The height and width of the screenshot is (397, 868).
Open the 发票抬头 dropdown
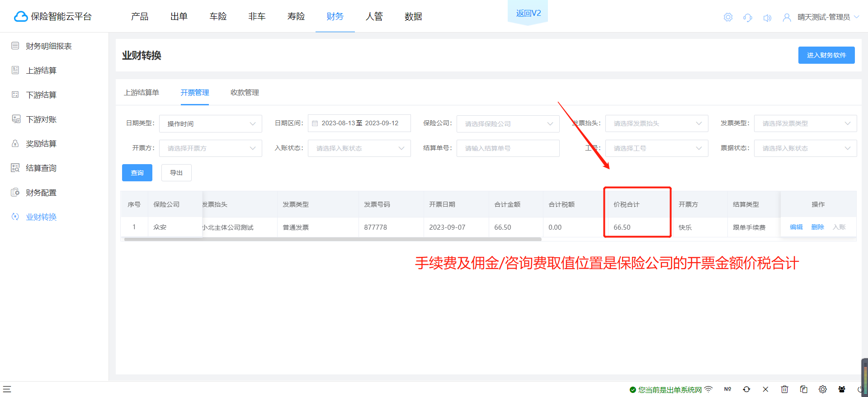coord(657,123)
